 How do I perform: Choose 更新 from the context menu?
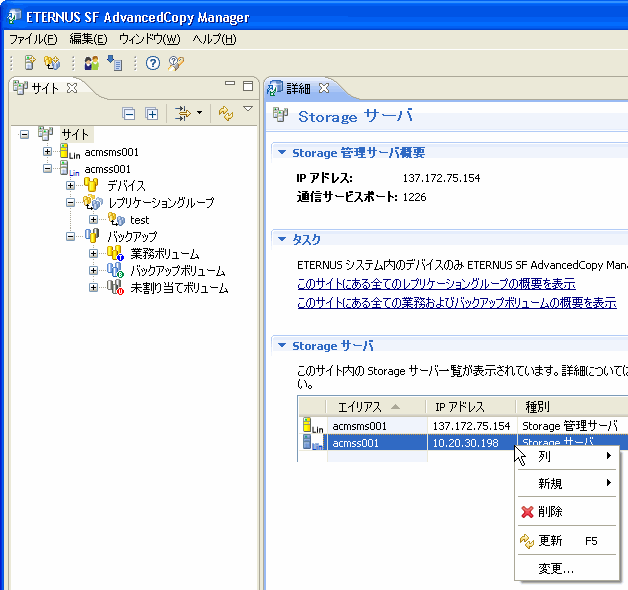click(567, 541)
